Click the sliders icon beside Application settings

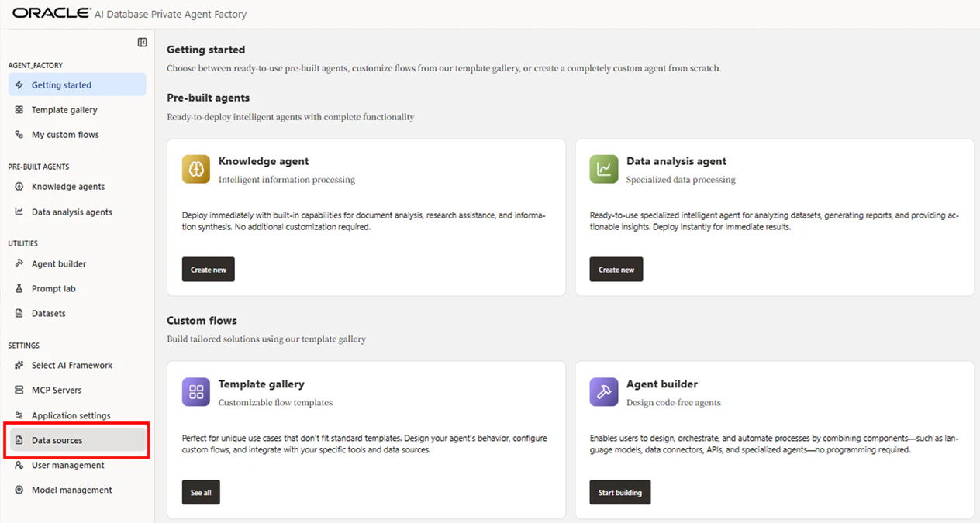(x=19, y=415)
